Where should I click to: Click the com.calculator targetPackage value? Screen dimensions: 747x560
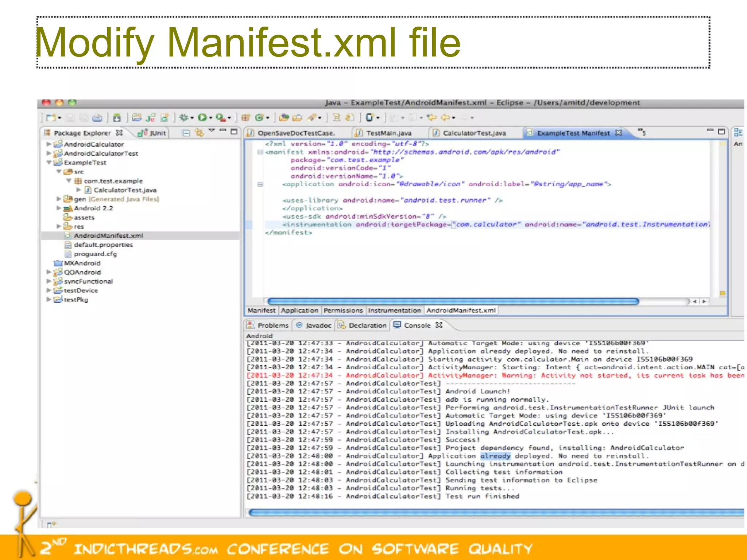click(486, 224)
